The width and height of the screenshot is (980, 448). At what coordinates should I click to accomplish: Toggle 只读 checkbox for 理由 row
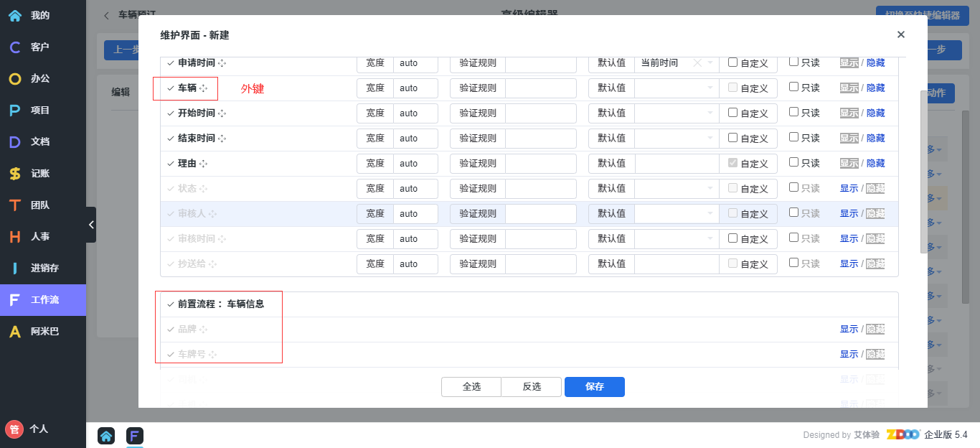click(x=793, y=162)
